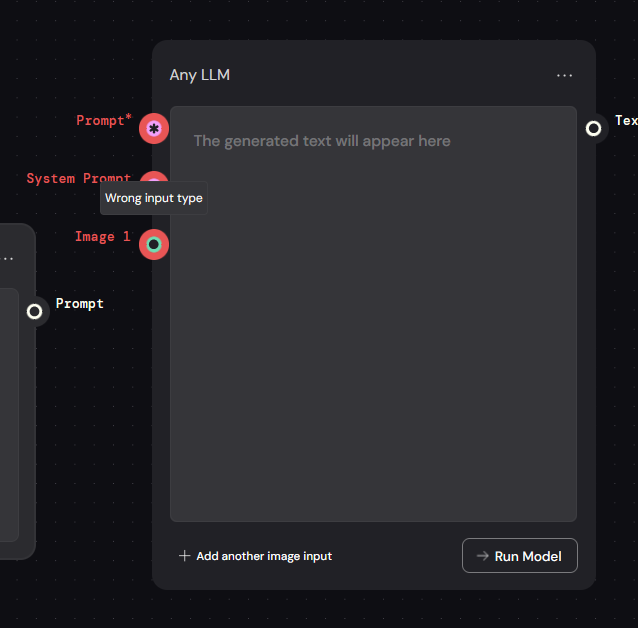Click the green Image 1 input port
This screenshot has width=638, height=628.
pyautogui.click(x=154, y=244)
